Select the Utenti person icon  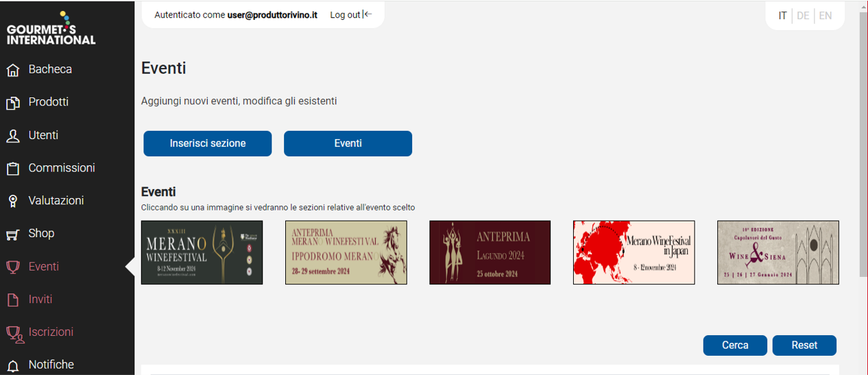13,136
